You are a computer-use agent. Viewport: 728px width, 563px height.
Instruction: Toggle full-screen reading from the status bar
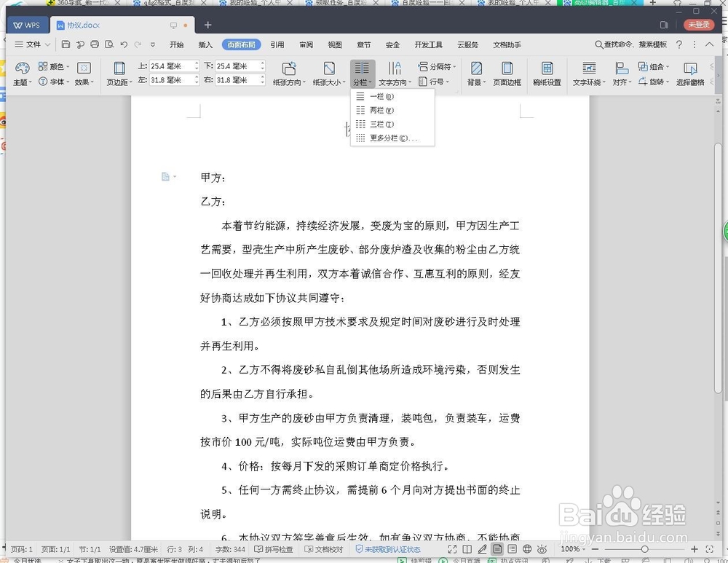451,549
